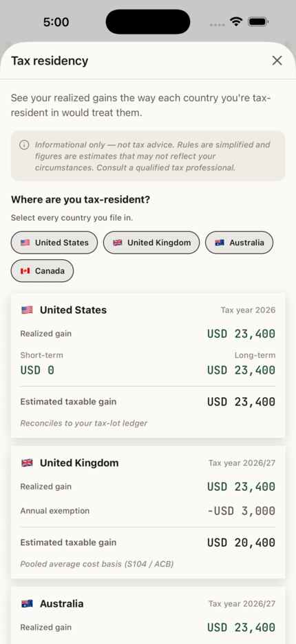
Task: Tap US Estimated taxable gain amount
Action: click(x=241, y=402)
